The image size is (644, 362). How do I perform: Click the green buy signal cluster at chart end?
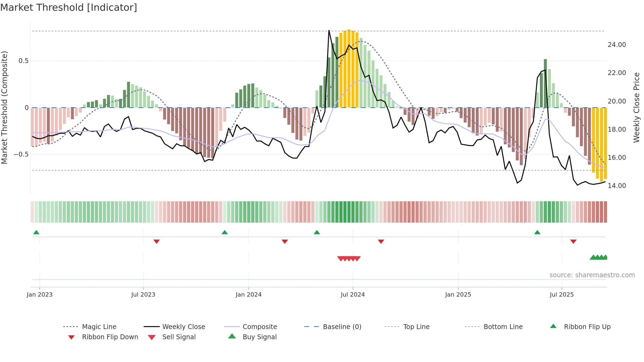click(598, 257)
